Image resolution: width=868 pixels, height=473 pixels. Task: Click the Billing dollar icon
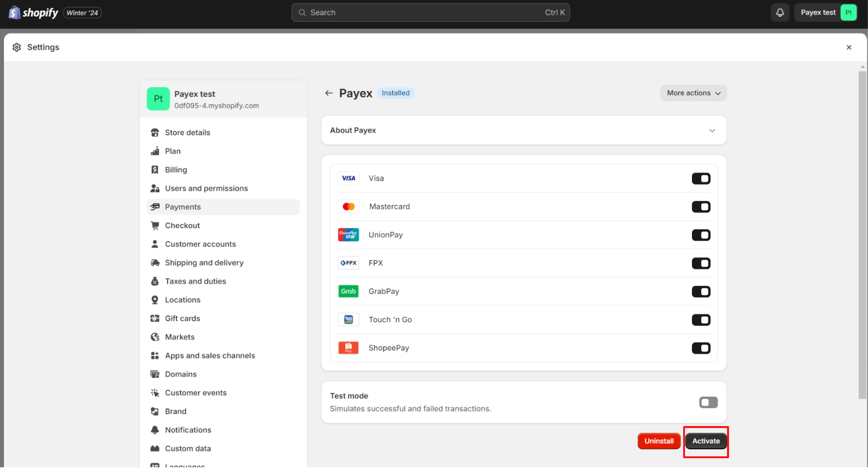pyautogui.click(x=155, y=170)
